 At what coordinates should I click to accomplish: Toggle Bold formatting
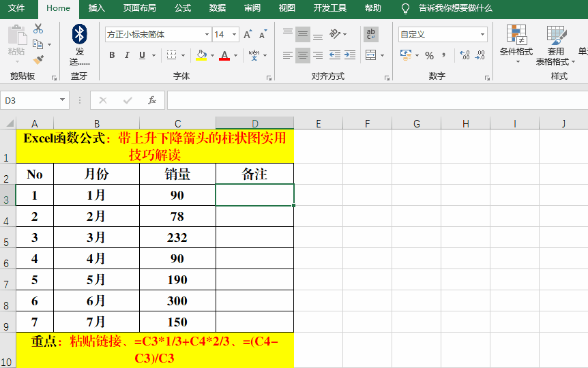point(112,55)
